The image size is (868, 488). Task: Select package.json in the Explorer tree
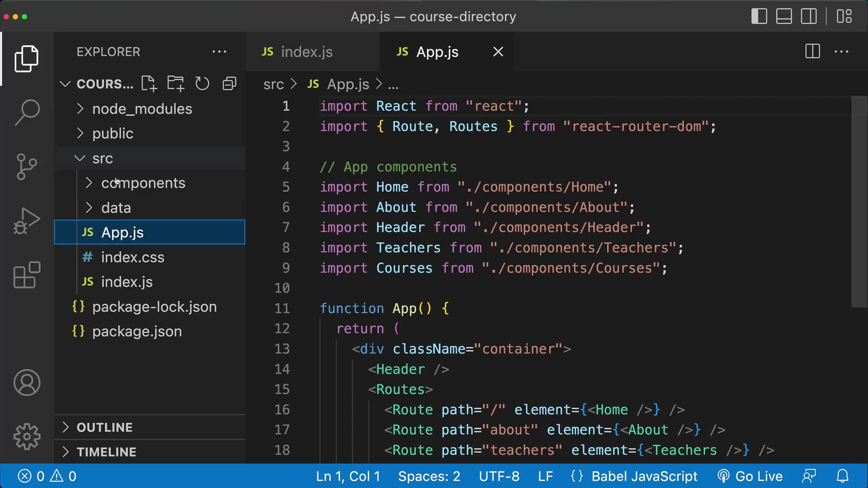tap(137, 331)
